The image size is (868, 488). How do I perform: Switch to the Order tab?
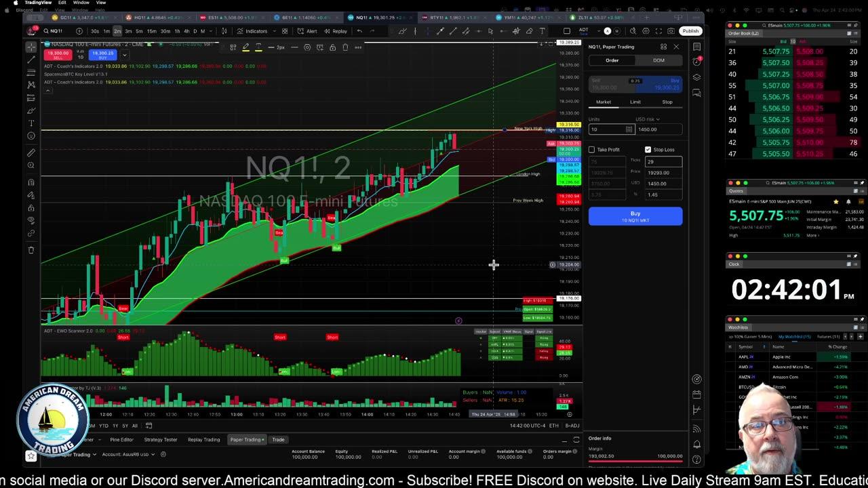(612, 60)
